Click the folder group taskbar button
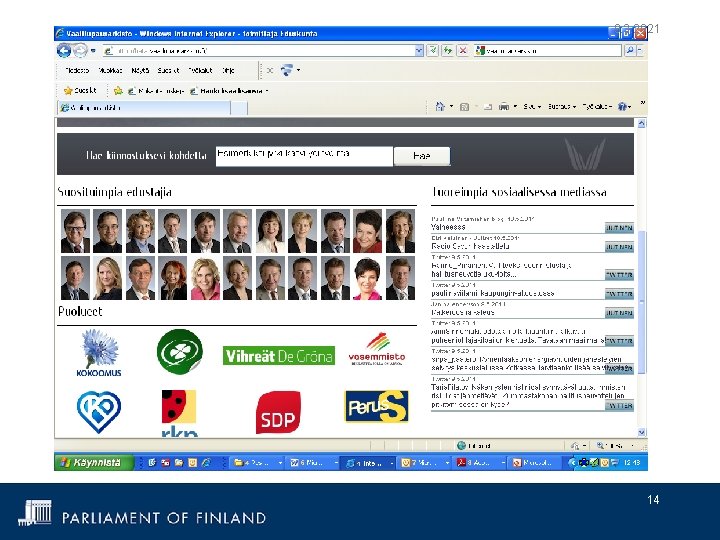 point(257,463)
